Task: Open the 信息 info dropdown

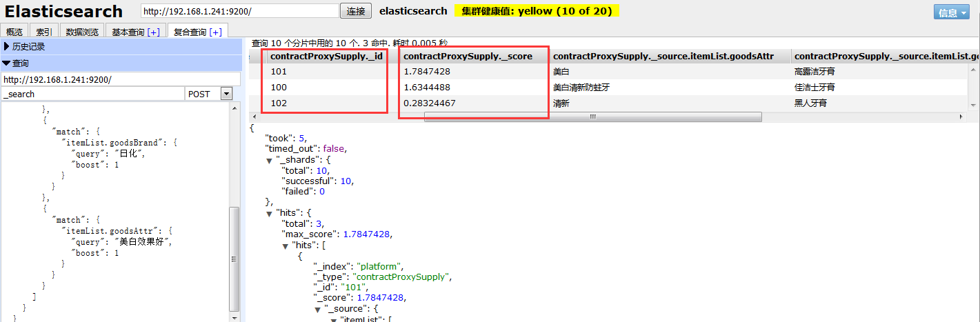Action: pyautogui.click(x=952, y=12)
